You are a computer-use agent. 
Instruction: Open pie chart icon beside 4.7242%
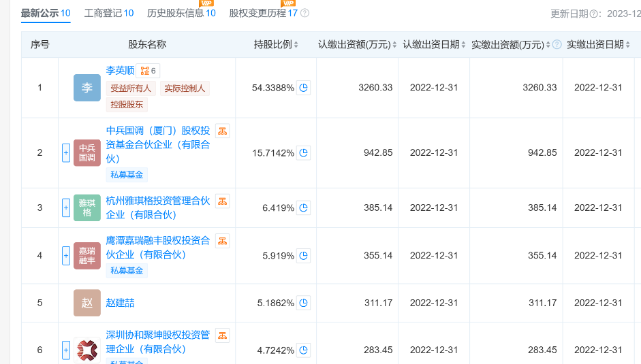(x=303, y=350)
